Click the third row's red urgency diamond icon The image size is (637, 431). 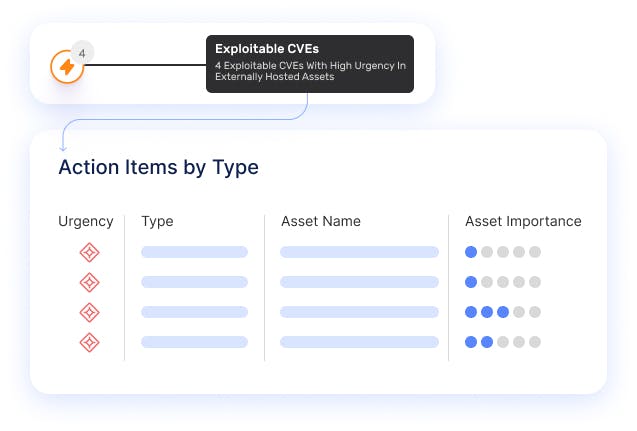click(89, 312)
